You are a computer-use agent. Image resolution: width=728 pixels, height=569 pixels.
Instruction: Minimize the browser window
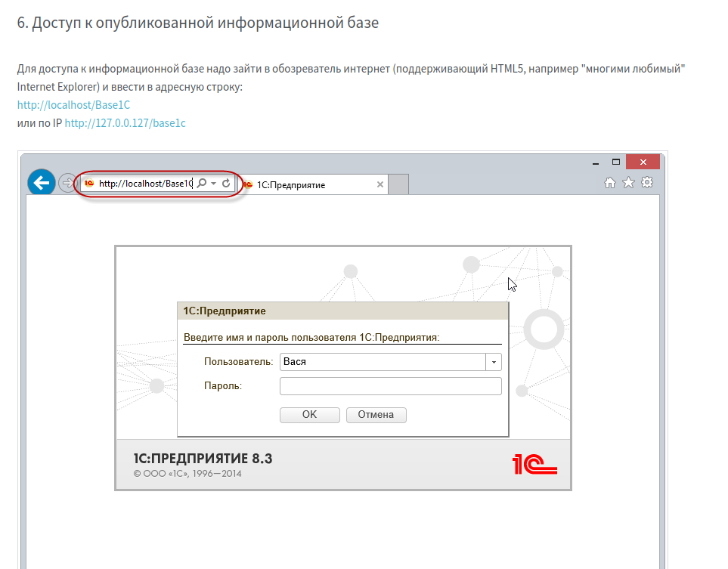click(596, 162)
